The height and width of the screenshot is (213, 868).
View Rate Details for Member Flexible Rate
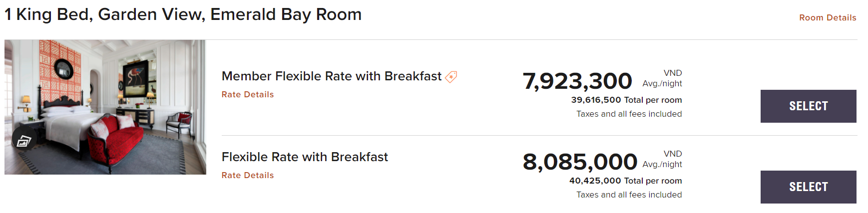coord(248,94)
